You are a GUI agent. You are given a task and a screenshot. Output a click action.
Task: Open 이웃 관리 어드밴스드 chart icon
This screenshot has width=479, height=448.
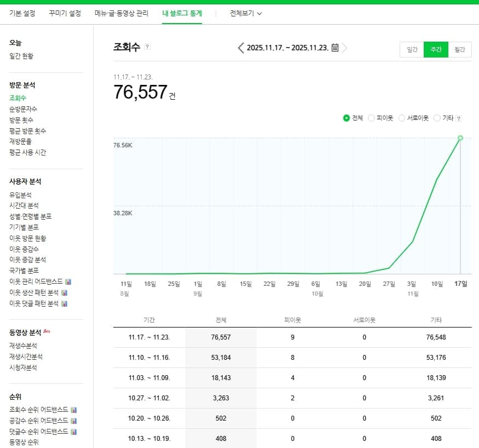[68, 282]
